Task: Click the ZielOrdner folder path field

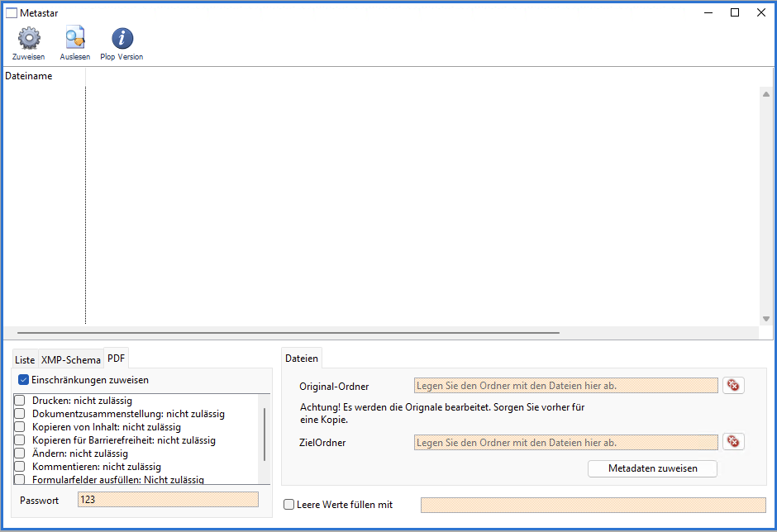Action: [566, 442]
